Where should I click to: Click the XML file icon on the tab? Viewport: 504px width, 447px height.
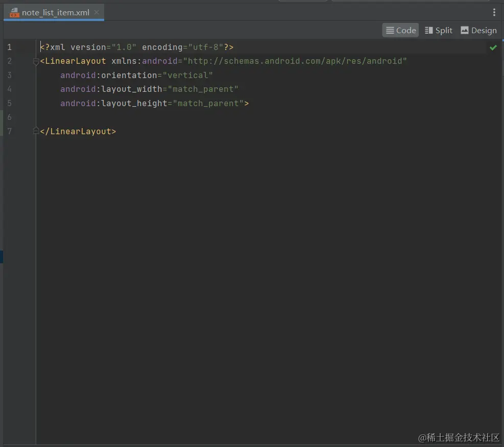point(14,13)
